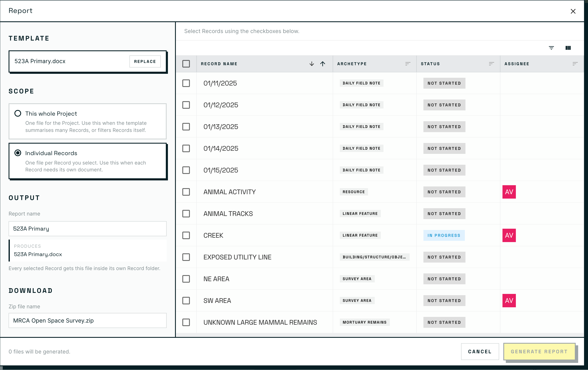The width and height of the screenshot is (588, 370).
Task: Check the NE AREA record checkbox
Action: [x=186, y=279]
